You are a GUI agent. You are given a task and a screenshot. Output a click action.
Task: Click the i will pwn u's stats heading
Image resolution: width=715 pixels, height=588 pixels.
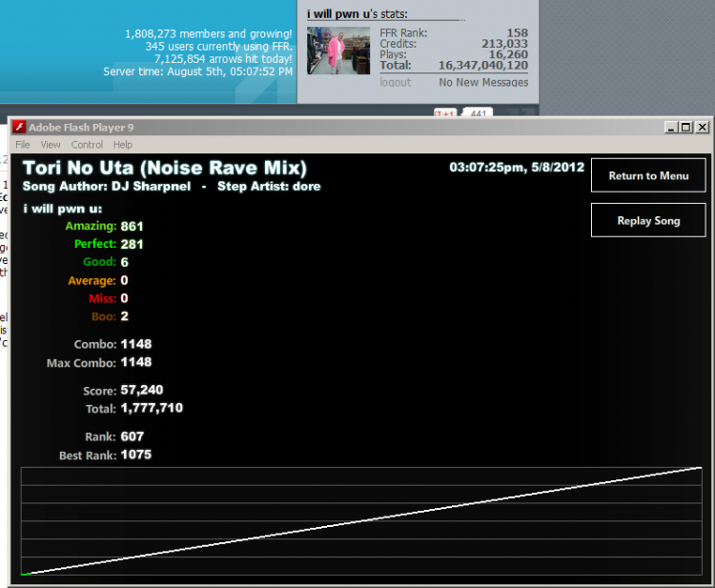point(357,14)
